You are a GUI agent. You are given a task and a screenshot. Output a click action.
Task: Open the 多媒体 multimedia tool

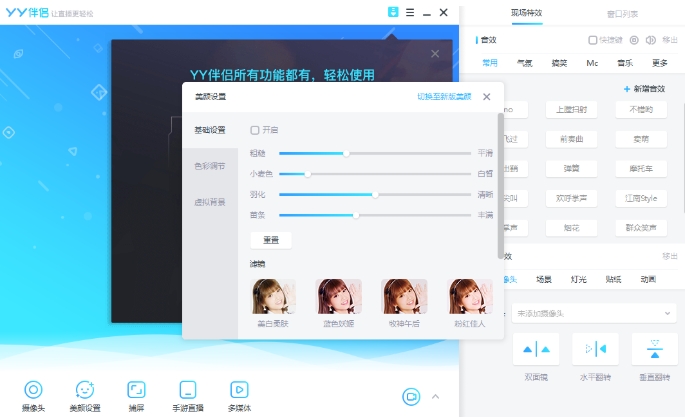pyautogui.click(x=239, y=396)
